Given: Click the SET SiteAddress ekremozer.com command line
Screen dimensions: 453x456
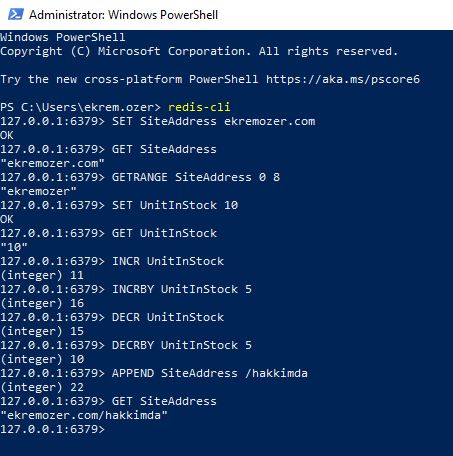Looking at the screenshot, I should click(158, 121).
